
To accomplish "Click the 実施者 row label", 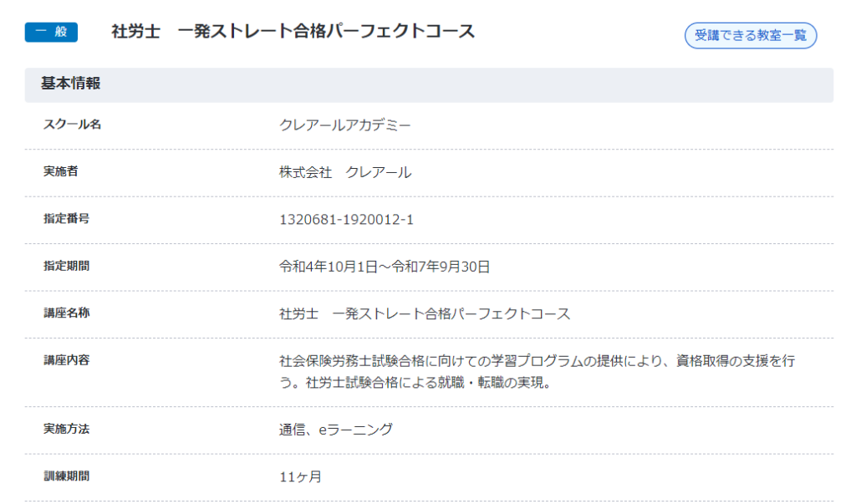I will tap(60, 171).
